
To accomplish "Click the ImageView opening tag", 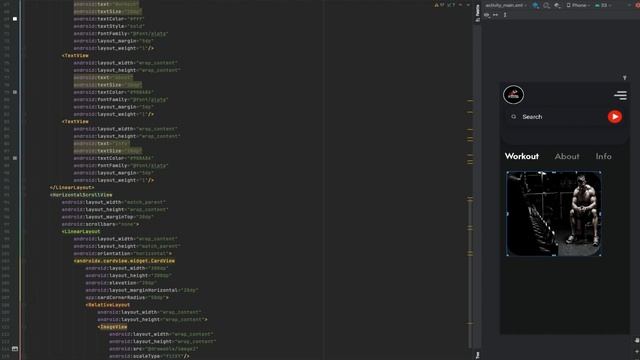I will pos(112,327).
